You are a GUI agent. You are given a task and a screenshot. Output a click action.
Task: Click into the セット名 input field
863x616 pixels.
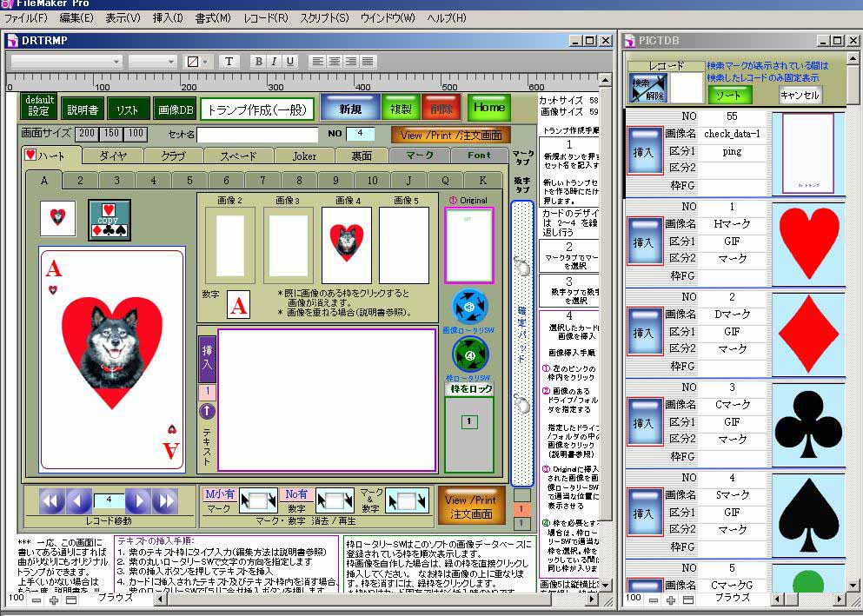click(x=257, y=134)
